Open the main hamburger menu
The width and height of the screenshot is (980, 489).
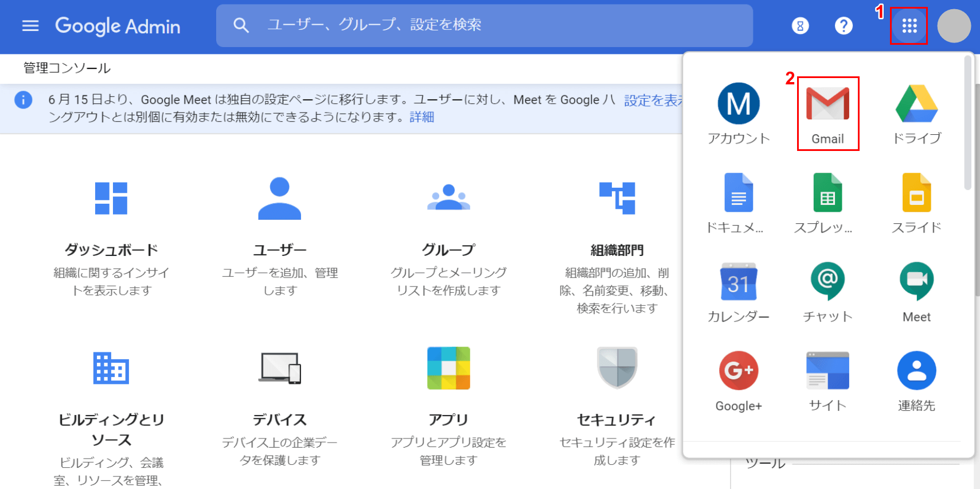pos(30,26)
